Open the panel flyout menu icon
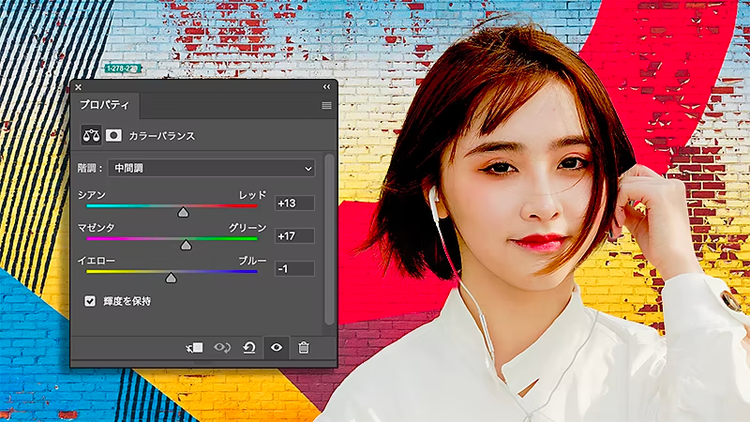 327,106
